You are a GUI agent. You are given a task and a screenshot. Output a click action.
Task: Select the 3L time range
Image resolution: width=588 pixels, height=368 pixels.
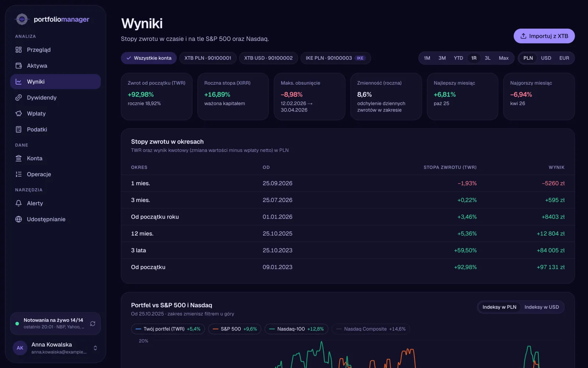click(x=488, y=58)
